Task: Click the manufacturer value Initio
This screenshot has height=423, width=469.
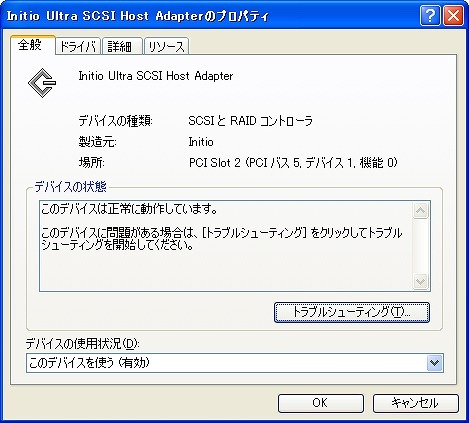Action: 201,142
